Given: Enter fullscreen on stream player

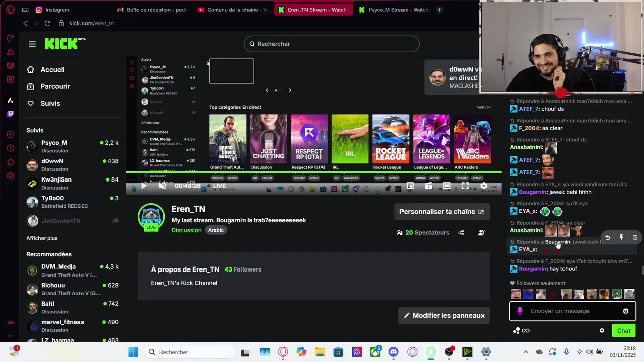Looking at the screenshot, I should click(x=465, y=186).
